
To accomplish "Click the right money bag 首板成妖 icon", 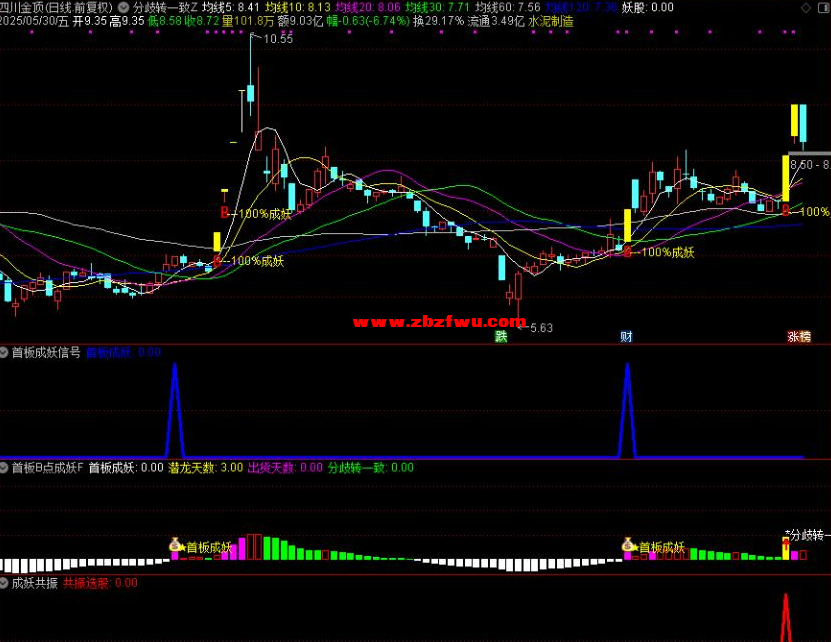I will coord(628,546).
